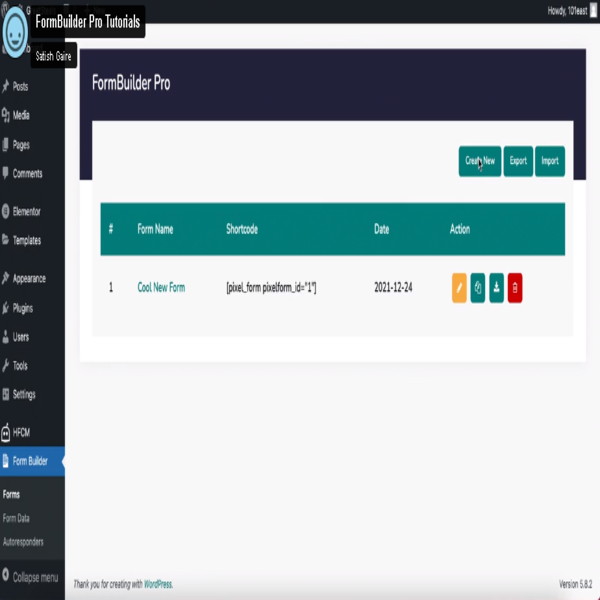Viewport: 600px width, 600px height.
Task: Select Form Builder menu item
Action: pos(32,461)
